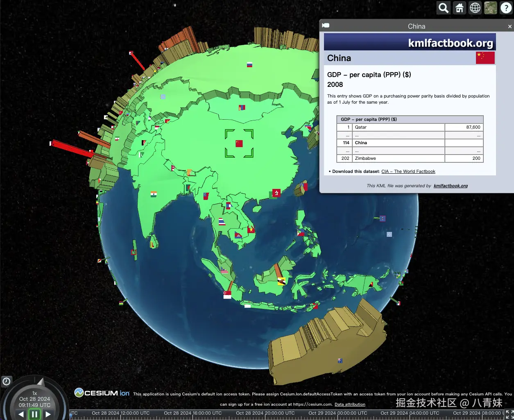Image resolution: width=514 pixels, height=420 pixels.
Task: Expand the search input field
Action: click(443, 8)
